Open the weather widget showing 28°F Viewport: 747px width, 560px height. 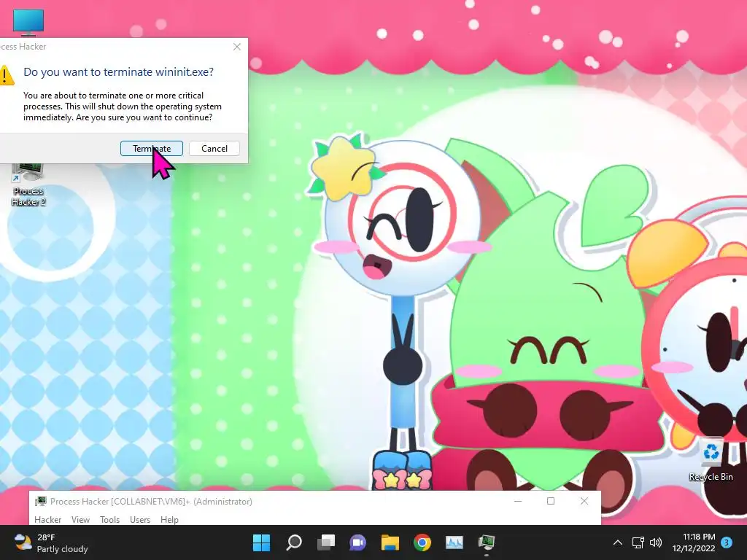(51, 542)
